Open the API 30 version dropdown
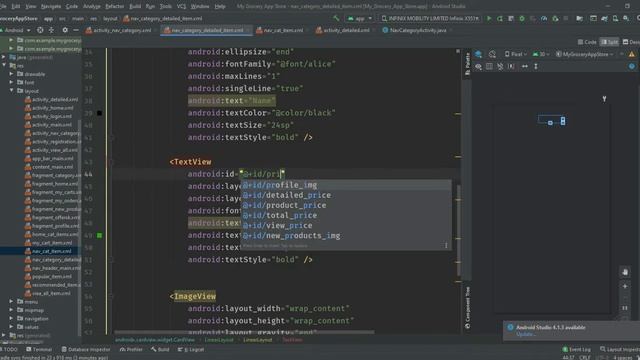The width and height of the screenshot is (640, 360). point(541,54)
